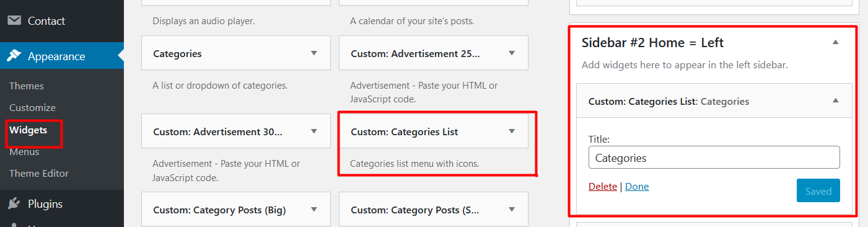The width and height of the screenshot is (868, 227).
Task: Click the Done link
Action: pos(637,186)
